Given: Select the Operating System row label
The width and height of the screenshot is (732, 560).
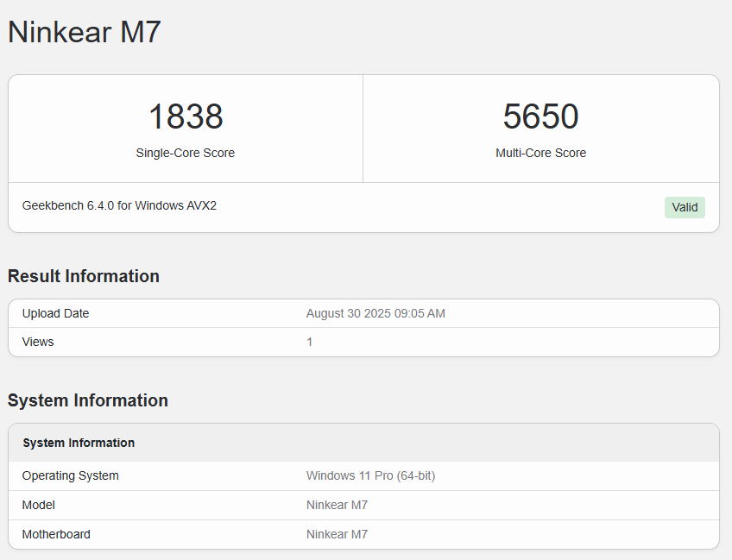Looking at the screenshot, I should coord(71,475).
